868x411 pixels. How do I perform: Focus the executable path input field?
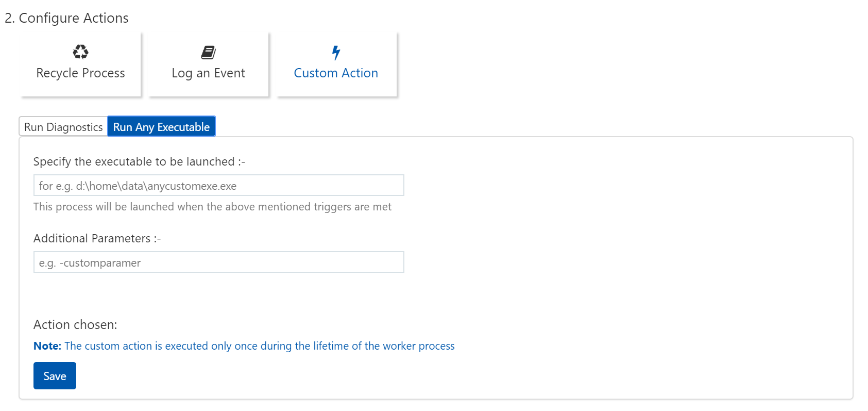(x=218, y=186)
